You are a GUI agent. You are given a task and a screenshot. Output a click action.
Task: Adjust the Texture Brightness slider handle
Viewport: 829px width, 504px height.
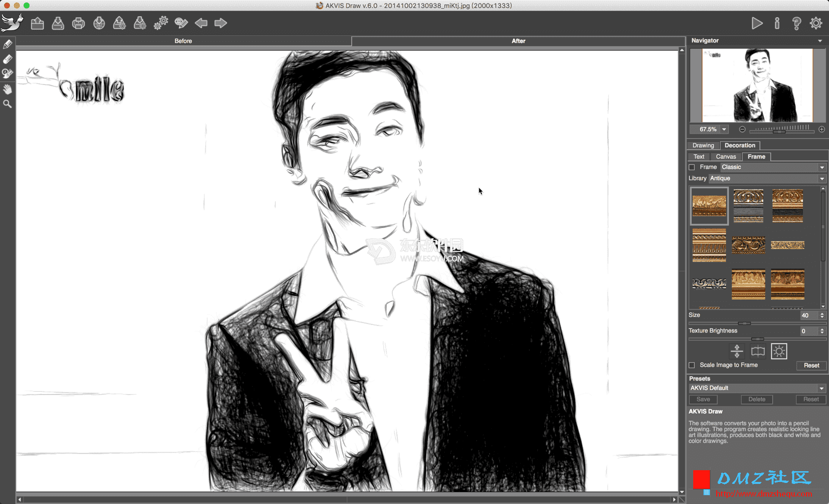click(x=757, y=339)
